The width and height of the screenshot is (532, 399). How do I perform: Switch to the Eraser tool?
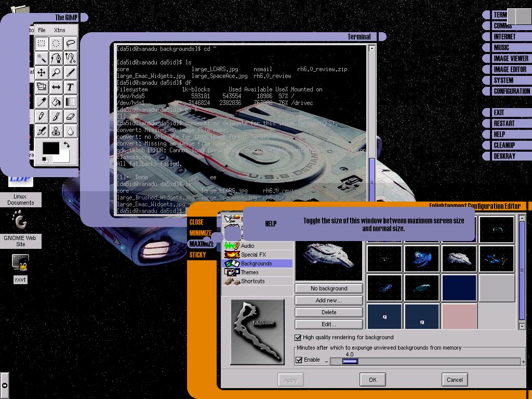tap(70, 116)
